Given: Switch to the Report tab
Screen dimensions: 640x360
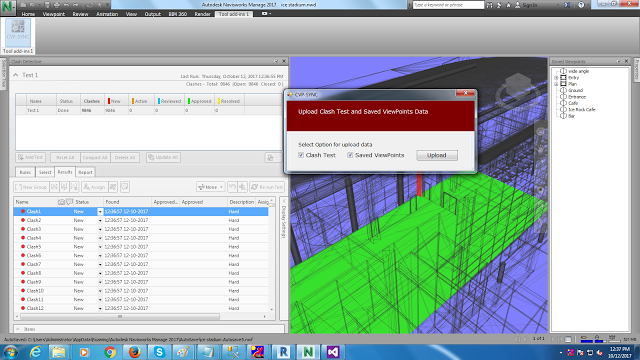Looking at the screenshot, I should tap(85, 172).
